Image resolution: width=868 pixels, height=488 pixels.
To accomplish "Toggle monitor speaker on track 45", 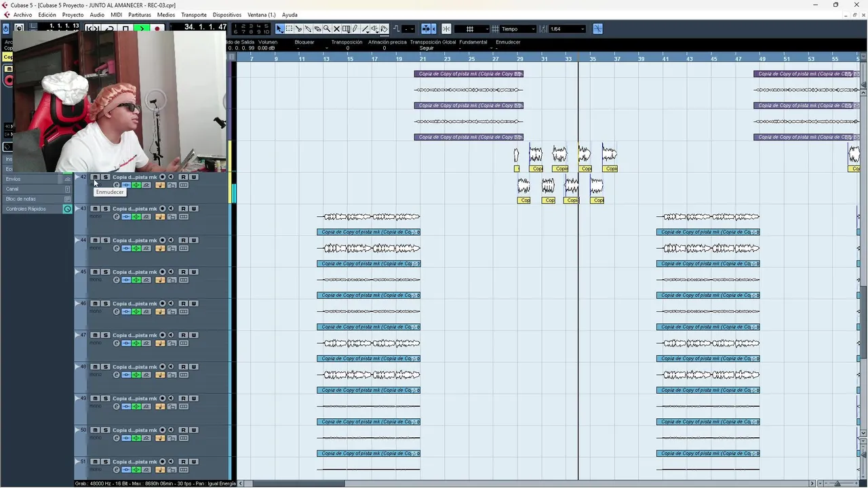I will coord(171,272).
